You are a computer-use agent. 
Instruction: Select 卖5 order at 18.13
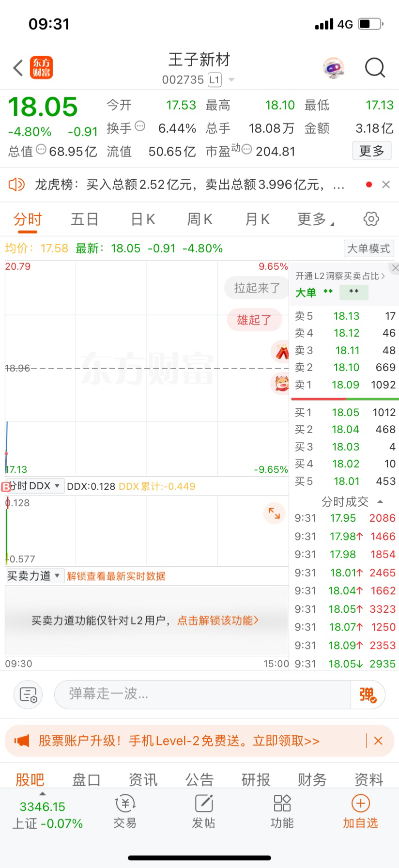point(345,316)
